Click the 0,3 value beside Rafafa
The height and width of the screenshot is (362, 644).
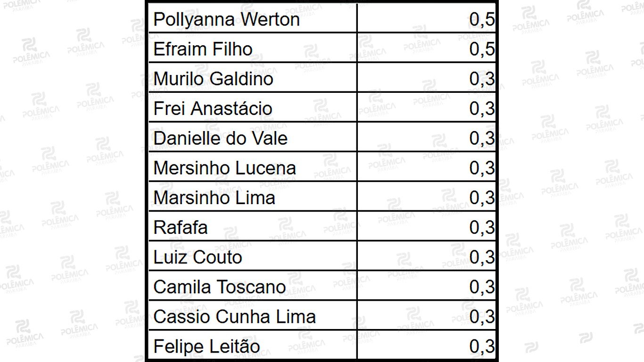point(482,228)
